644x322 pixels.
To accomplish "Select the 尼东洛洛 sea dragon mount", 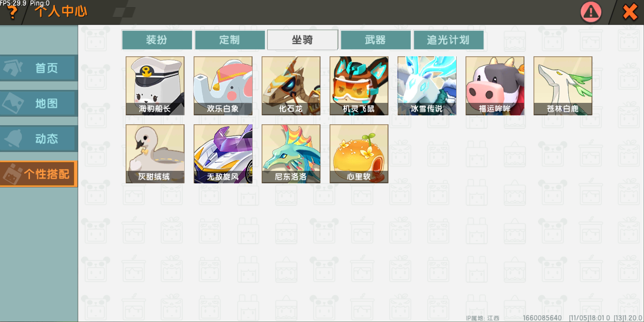I will click(291, 154).
